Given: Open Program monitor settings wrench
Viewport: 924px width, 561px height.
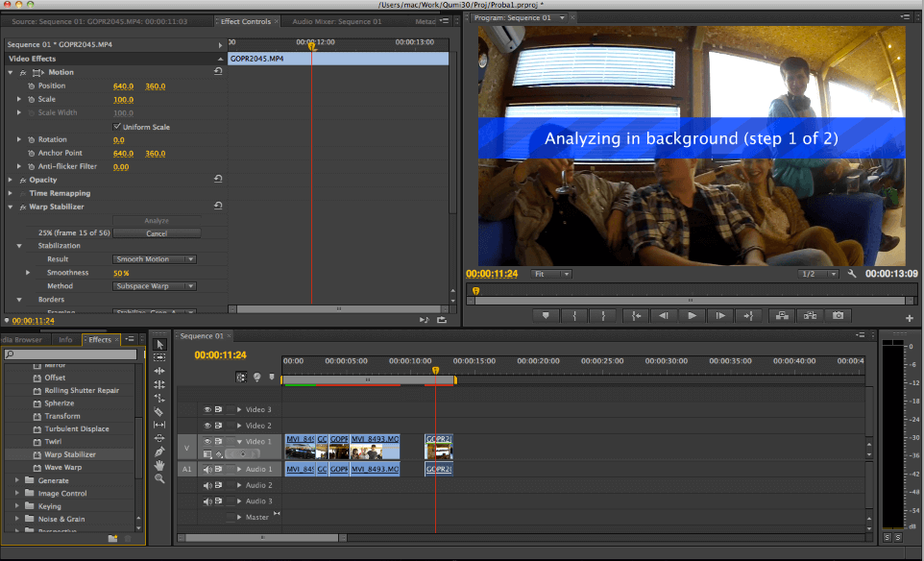Looking at the screenshot, I should [x=852, y=274].
